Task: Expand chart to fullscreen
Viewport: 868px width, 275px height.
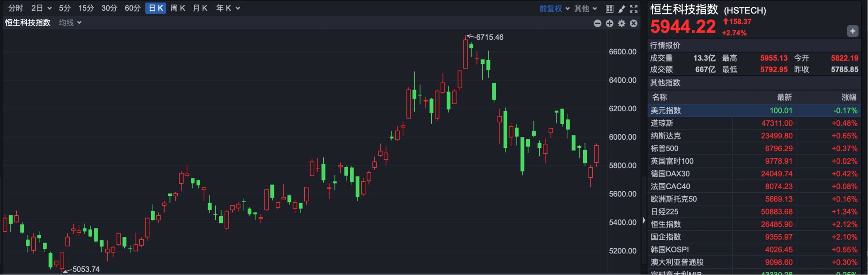Action: (x=634, y=9)
